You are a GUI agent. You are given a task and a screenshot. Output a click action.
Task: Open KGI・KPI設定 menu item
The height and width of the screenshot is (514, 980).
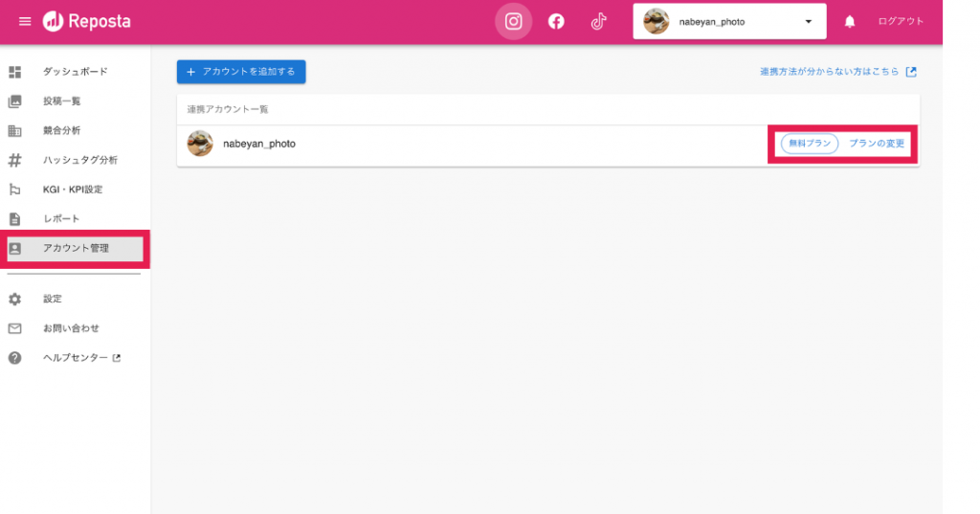coord(73,190)
